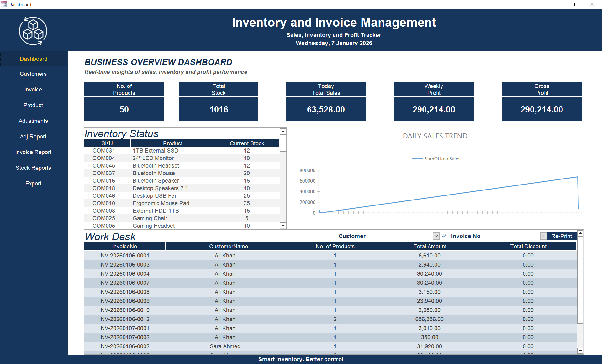Click amount 656,356.00 in Work Desk
The image size is (602, 364).
pyautogui.click(x=430, y=319)
